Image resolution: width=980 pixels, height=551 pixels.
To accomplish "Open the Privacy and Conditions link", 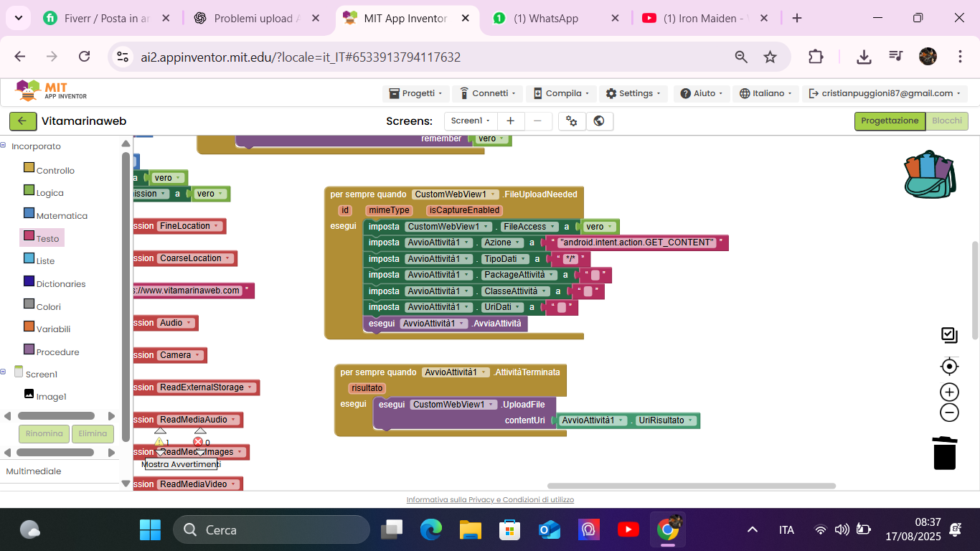I will pos(490,500).
